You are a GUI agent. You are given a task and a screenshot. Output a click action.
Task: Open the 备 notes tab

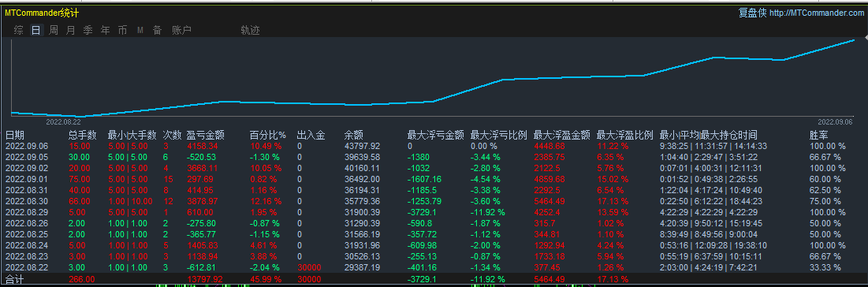pyautogui.click(x=157, y=31)
